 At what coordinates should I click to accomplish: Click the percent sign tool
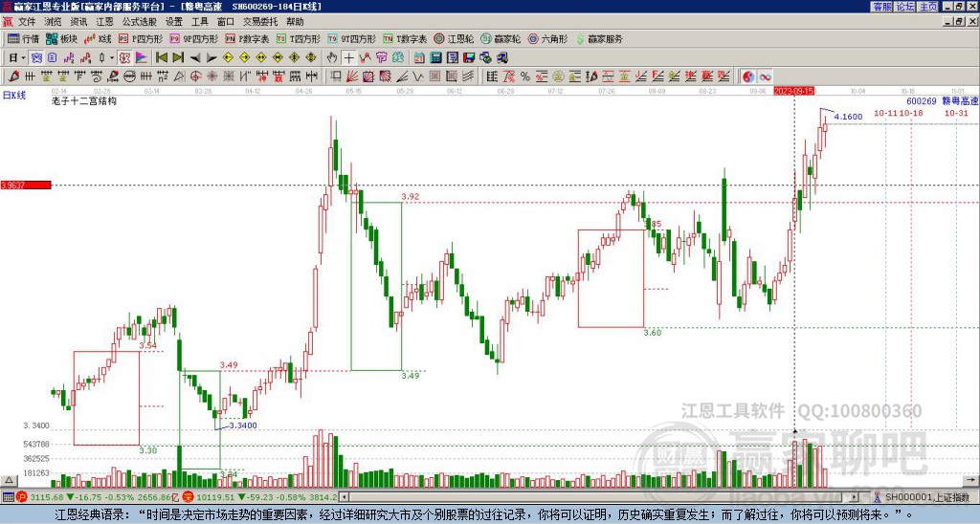point(525,76)
